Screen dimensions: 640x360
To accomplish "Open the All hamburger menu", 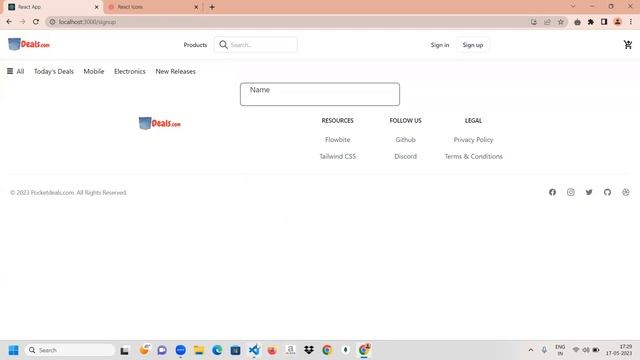I will tap(15, 71).
